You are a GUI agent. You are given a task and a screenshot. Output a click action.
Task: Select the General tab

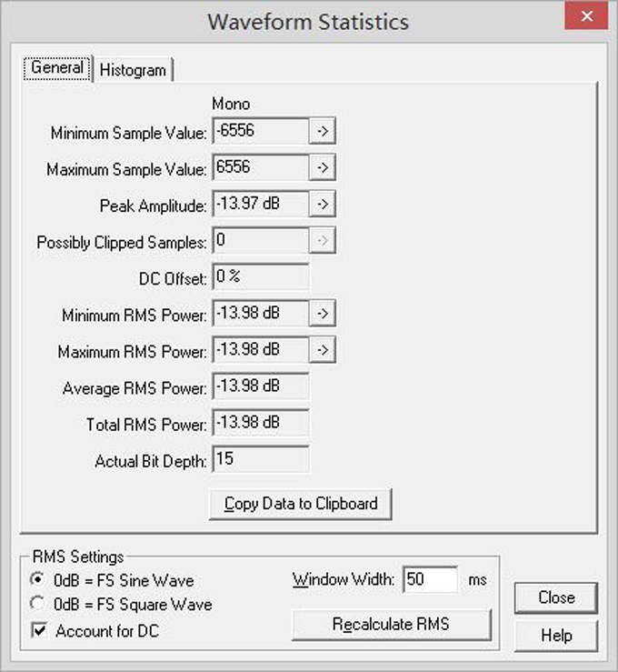click(57, 68)
